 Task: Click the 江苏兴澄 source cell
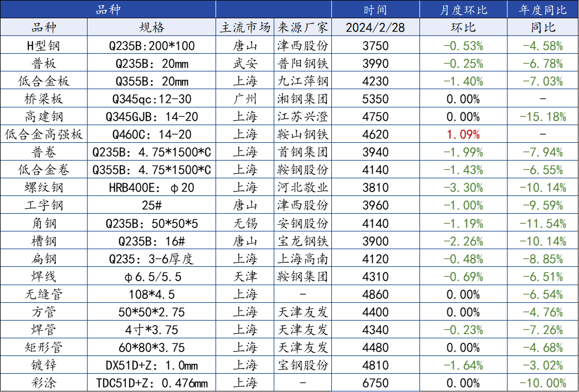(x=303, y=116)
